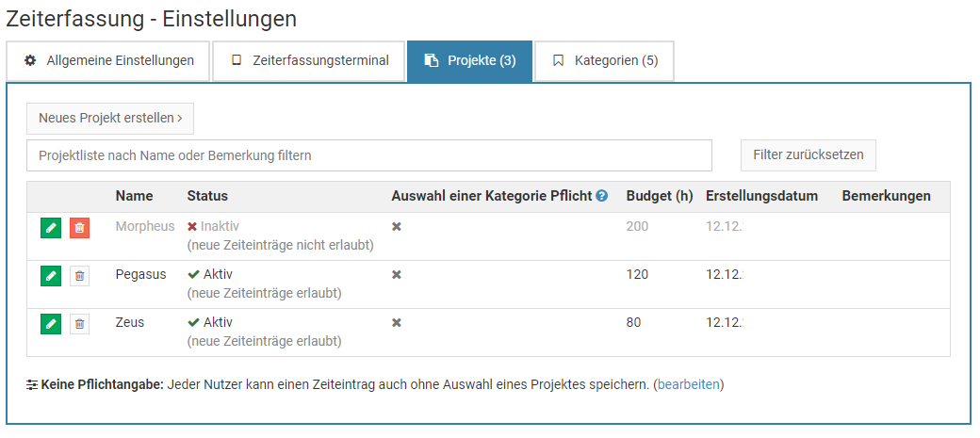This screenshot has height=438, width=980.
Task: Remove the Zeus project with the trash icon
Action: click(x=80, y=323)
